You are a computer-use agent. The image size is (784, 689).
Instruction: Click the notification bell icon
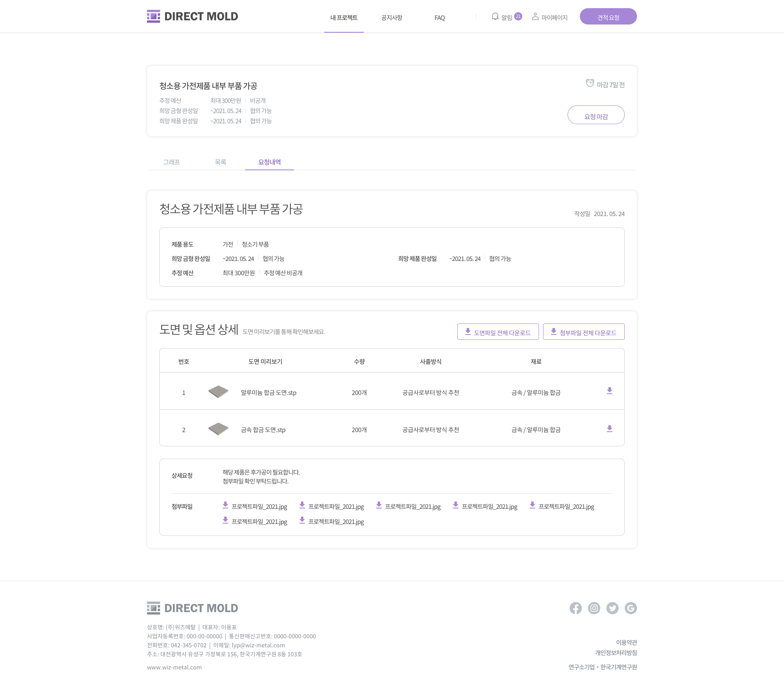coord(495,17)
